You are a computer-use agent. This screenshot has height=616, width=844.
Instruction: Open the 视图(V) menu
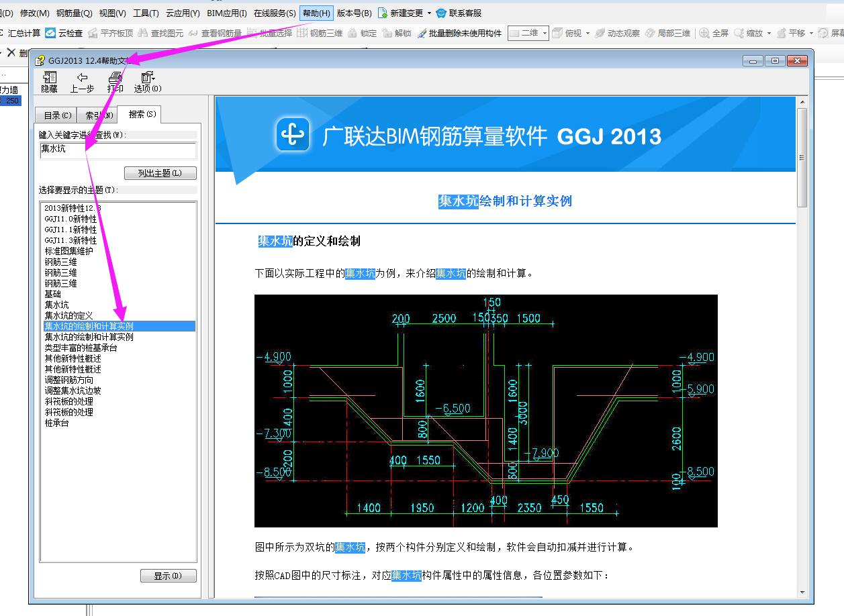pyautogui.click(x=112, y=13)
